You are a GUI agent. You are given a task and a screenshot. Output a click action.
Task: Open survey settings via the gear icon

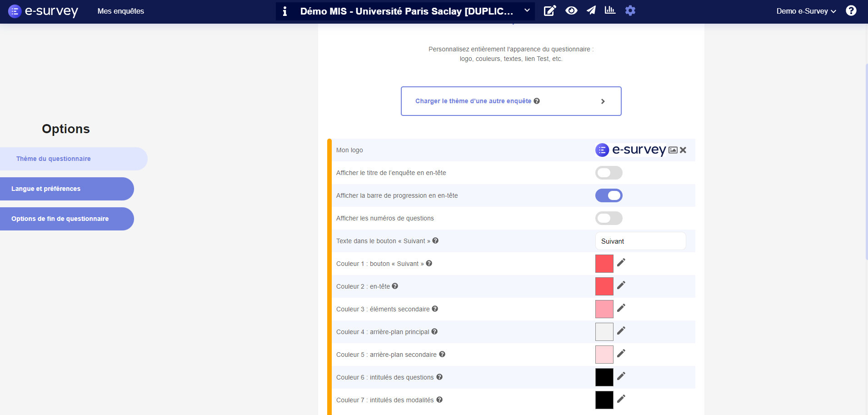[631, 10]
